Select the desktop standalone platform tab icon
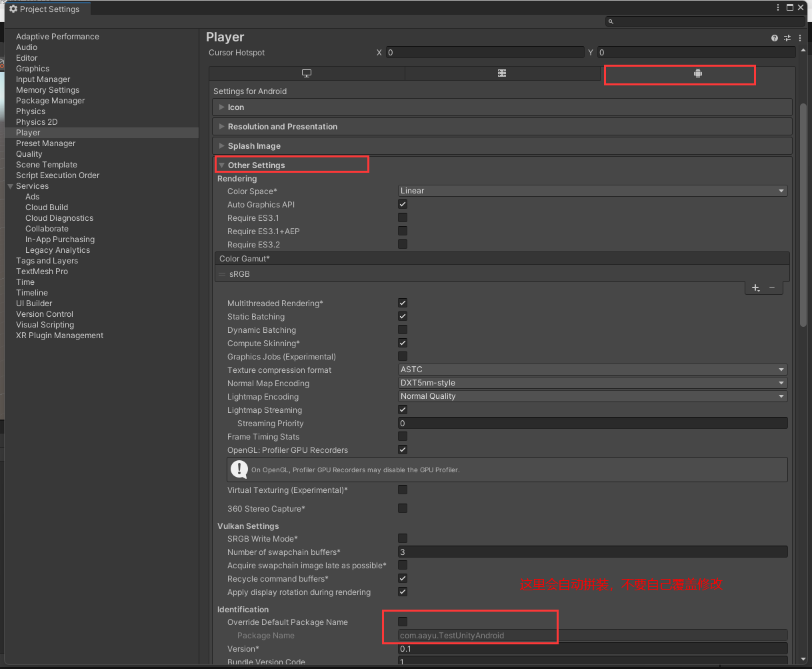The image size is (812, 669). coord(307,74)
